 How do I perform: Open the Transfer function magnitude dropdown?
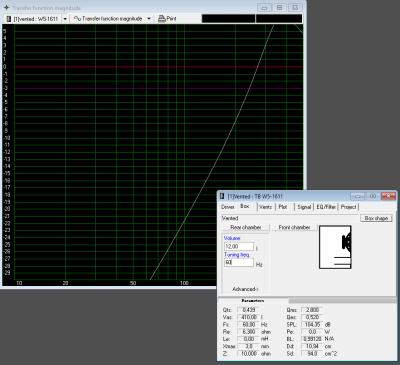pos(149,19)
